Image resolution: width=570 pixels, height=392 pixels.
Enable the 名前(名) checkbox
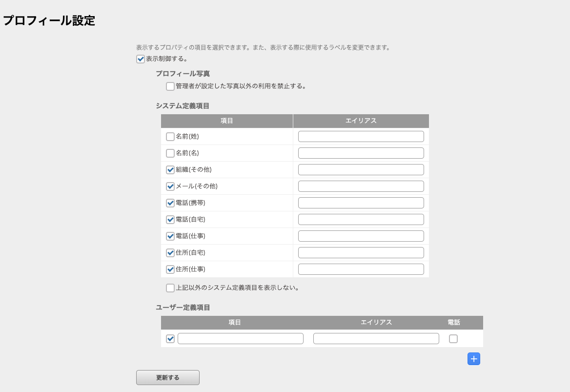click(170, 153)
